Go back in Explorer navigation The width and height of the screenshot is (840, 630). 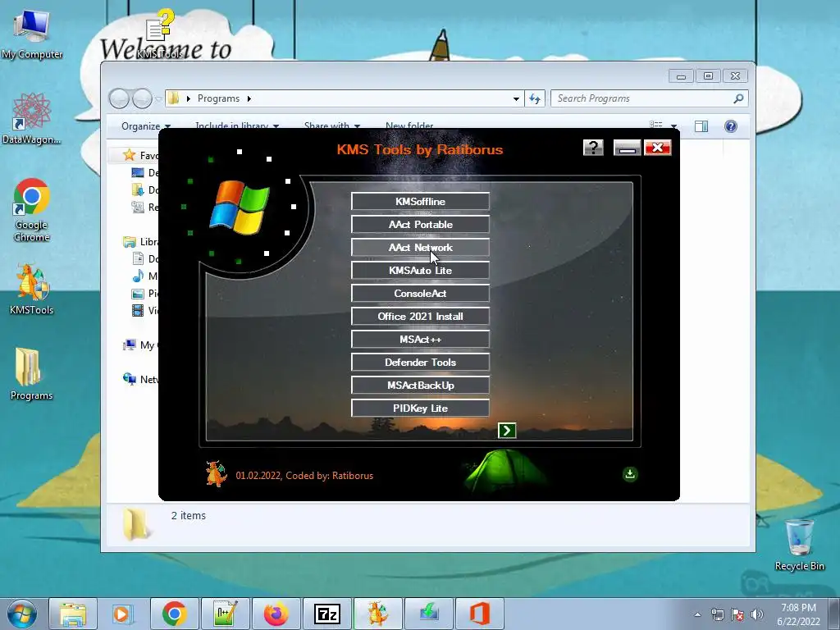pyautogui.click(x=119, y=98)
